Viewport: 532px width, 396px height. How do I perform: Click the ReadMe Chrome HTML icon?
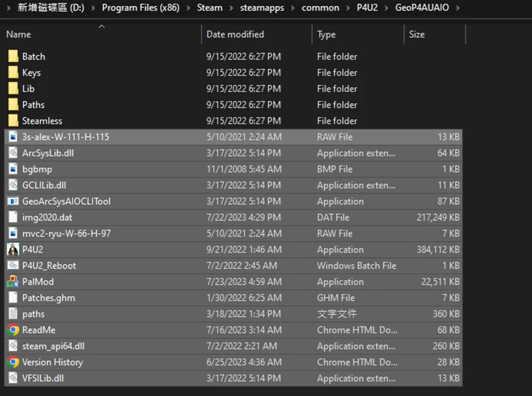pyautogui.click(x=13, y=330)
